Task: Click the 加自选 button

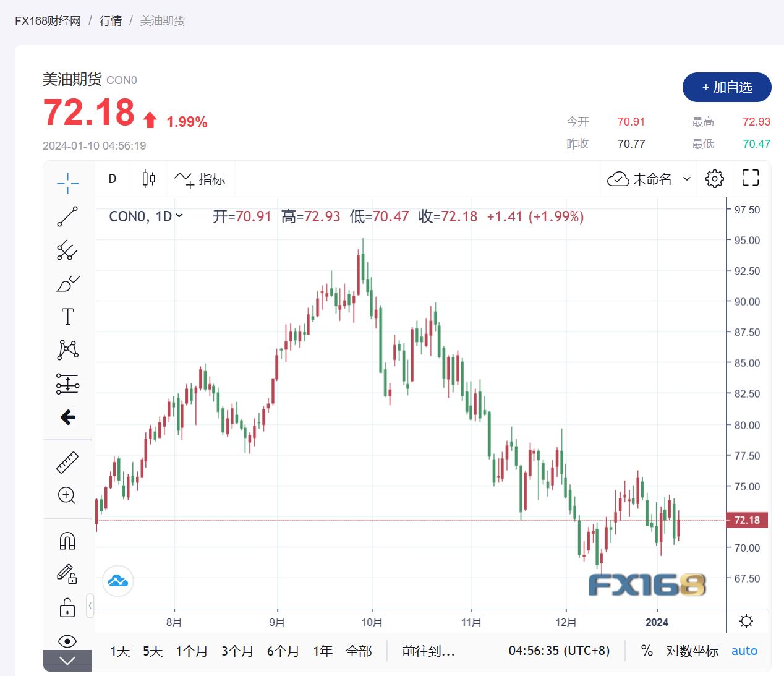Action: pos(726,87)
